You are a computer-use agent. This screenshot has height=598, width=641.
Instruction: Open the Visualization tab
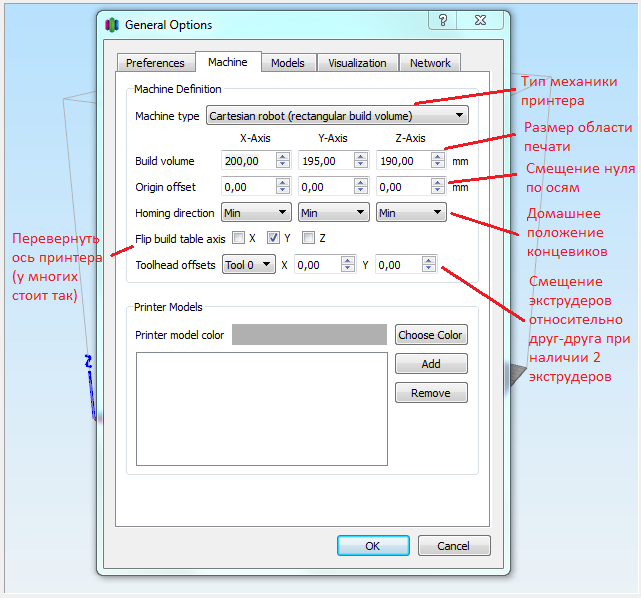[357, 63]
